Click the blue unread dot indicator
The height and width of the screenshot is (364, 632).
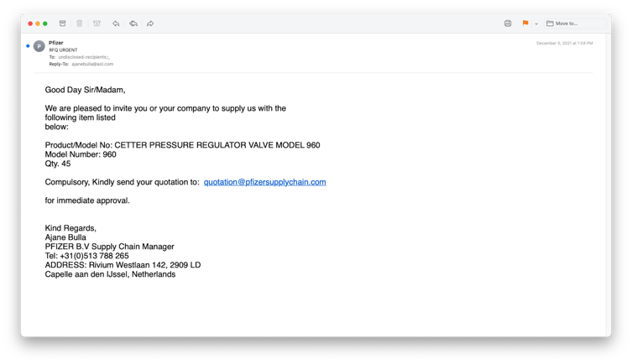coord(28,46)
